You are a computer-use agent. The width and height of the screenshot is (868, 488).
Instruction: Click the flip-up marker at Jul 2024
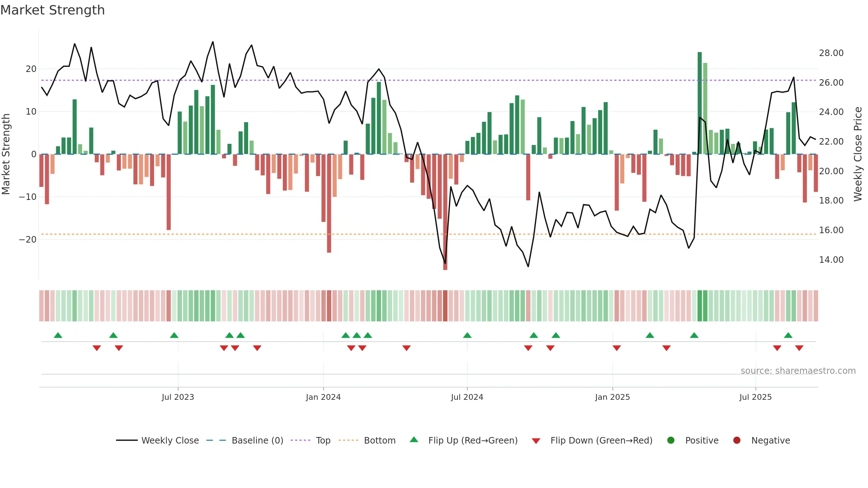(467, 335)
